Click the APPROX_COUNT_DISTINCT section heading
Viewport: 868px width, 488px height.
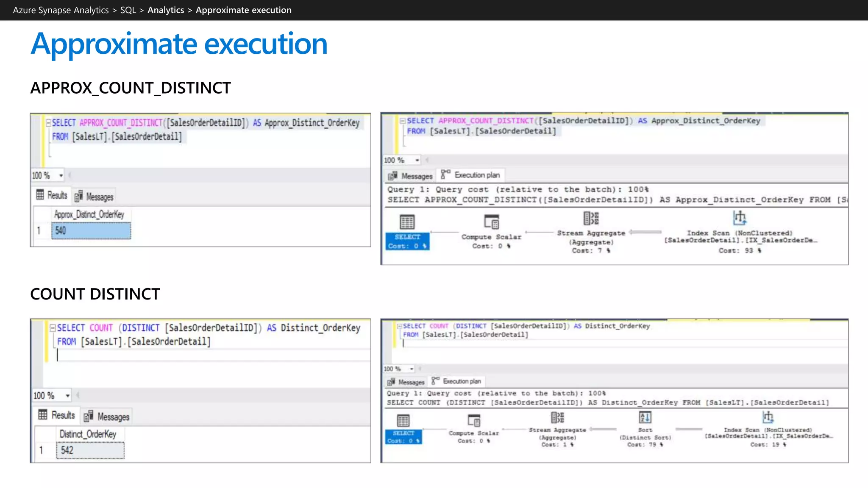click(131, 88)
